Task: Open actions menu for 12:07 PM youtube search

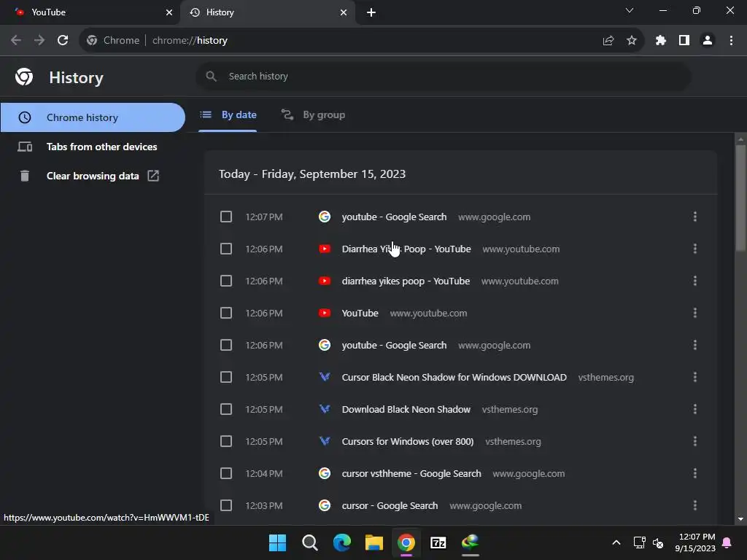Action: [695, 217]
